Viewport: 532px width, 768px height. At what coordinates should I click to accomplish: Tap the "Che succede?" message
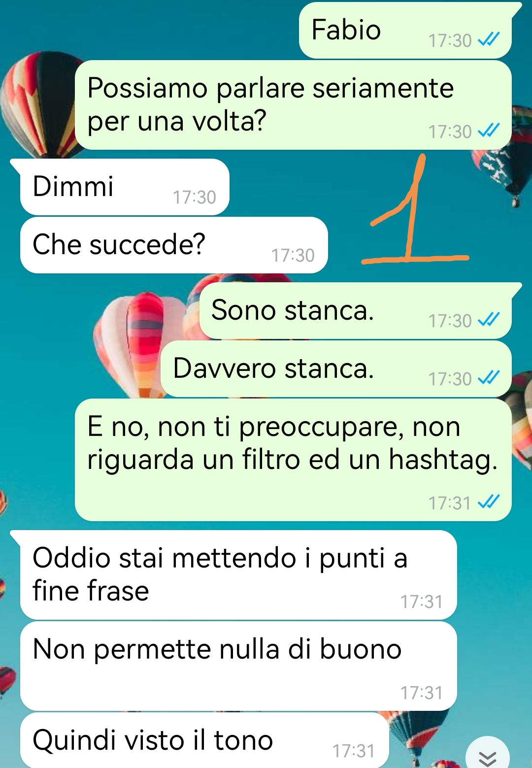(x=174, y=245)
